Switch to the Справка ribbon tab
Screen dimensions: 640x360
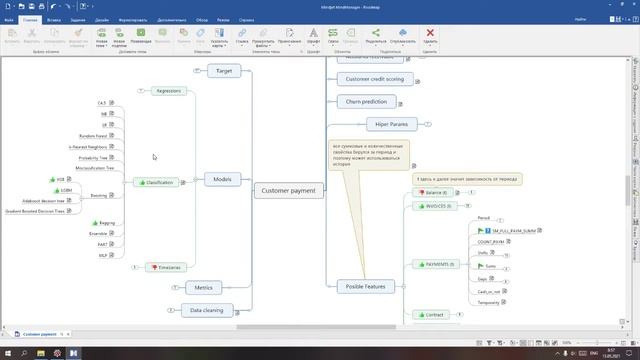coord(246,20)
